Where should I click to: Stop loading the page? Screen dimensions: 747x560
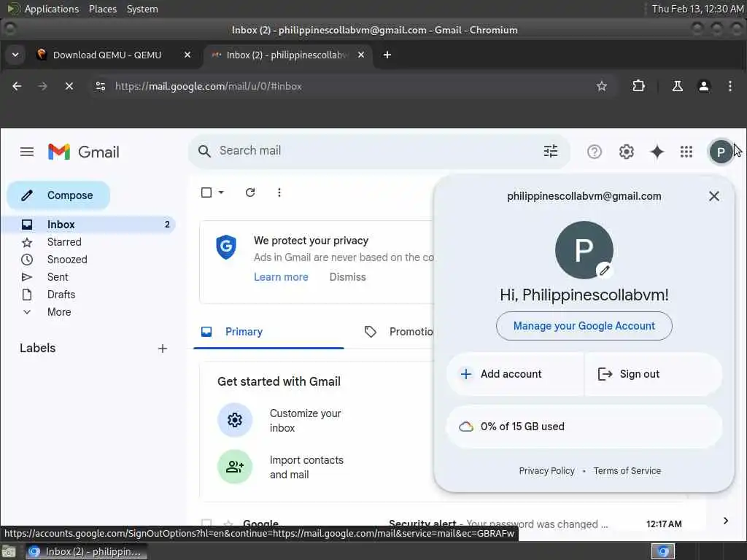[x=69, y=86]
